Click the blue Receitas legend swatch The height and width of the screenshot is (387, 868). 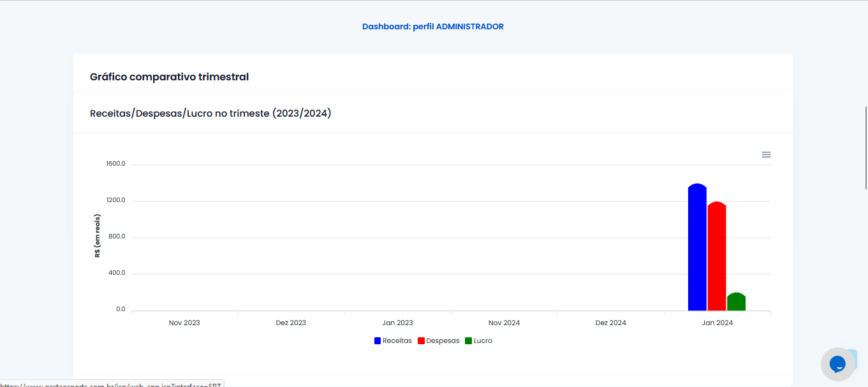(378, 341)
